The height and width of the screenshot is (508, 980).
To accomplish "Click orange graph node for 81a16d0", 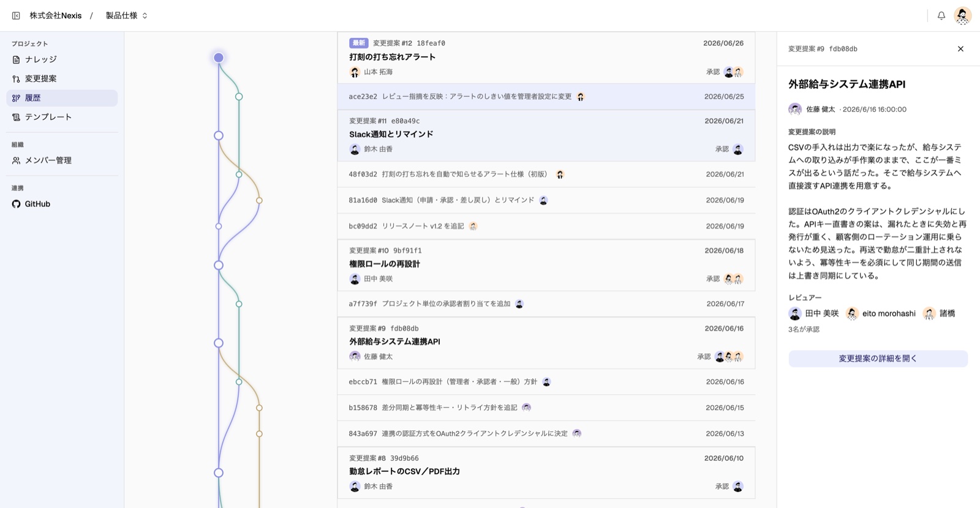I will [259, 200].
